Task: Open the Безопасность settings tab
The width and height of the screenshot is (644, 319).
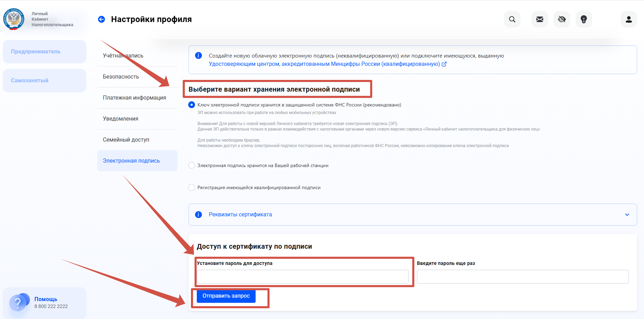Action: click(x=121, y=77)
